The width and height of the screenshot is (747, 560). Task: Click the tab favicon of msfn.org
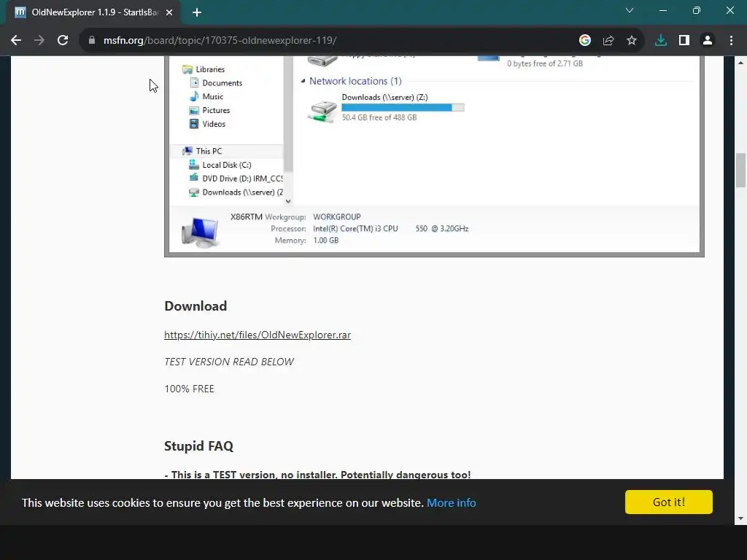[20, 12]
